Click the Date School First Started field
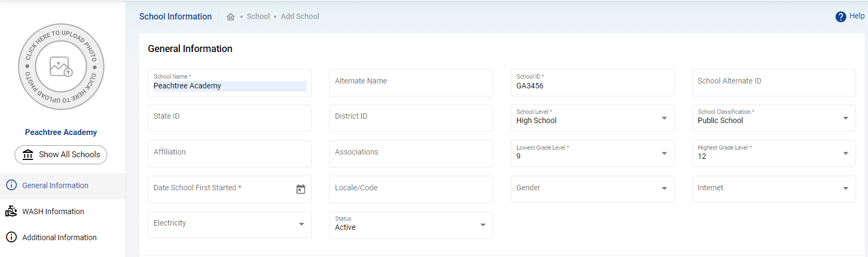 (230, 189)
